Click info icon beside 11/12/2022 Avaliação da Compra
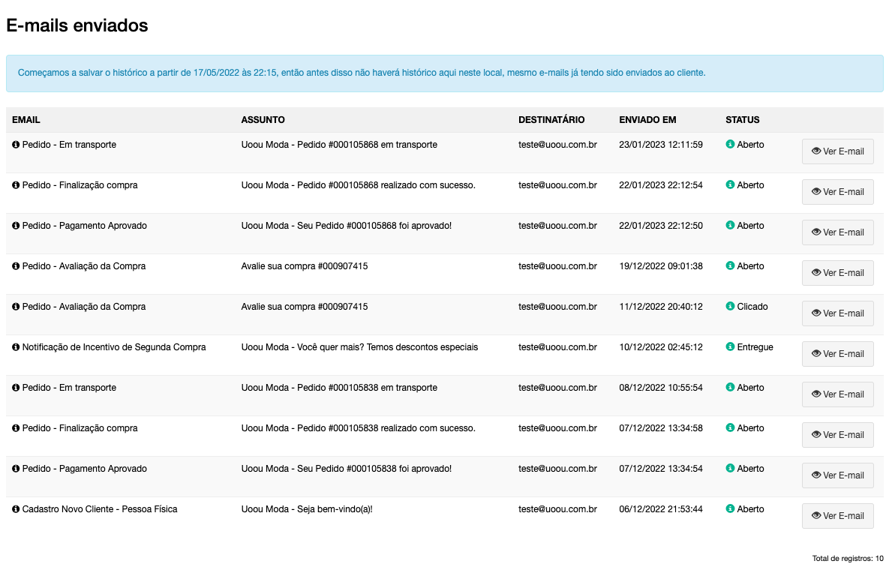The height and width of the screenshot is (588, 892). [x=16, y=307]
